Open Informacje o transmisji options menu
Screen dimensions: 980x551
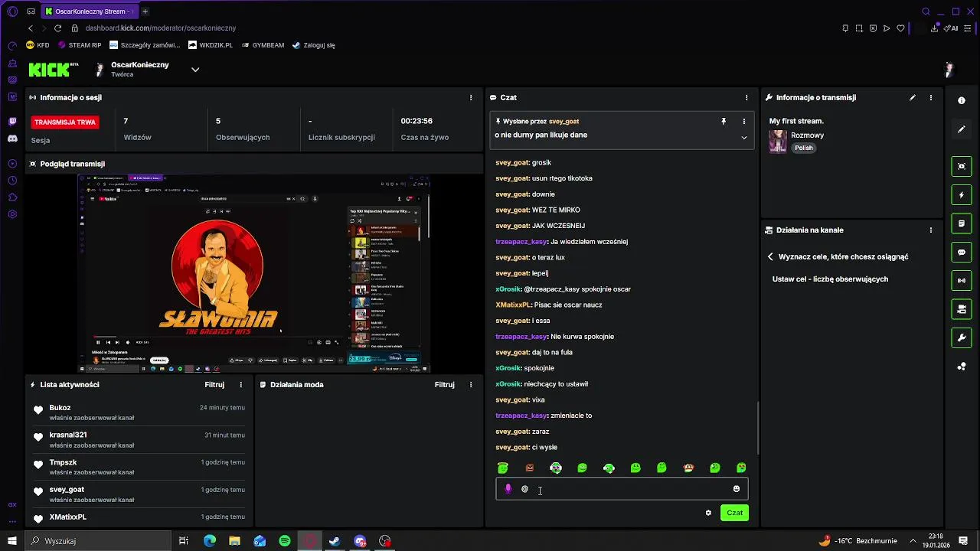tap(931, 98)
